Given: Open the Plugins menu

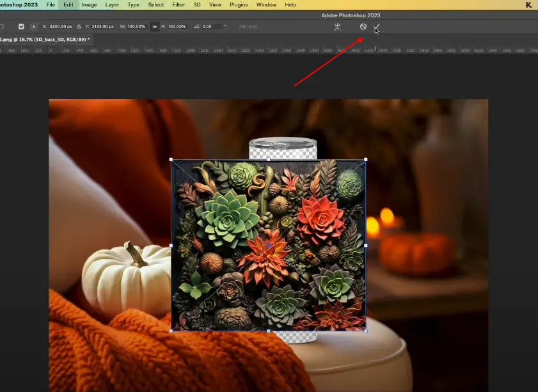Looking at the screenshot, I should [x=239, y=4].
